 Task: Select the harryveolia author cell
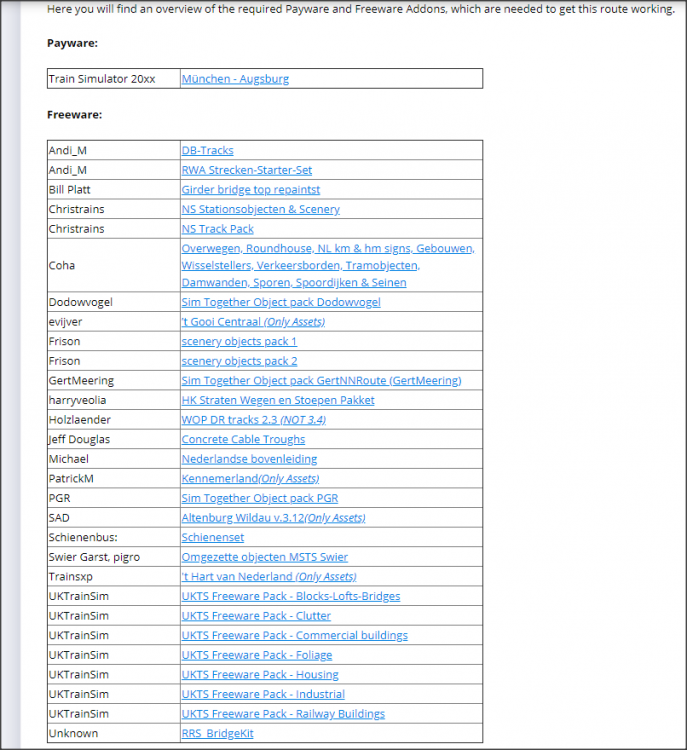click(114, 400)
